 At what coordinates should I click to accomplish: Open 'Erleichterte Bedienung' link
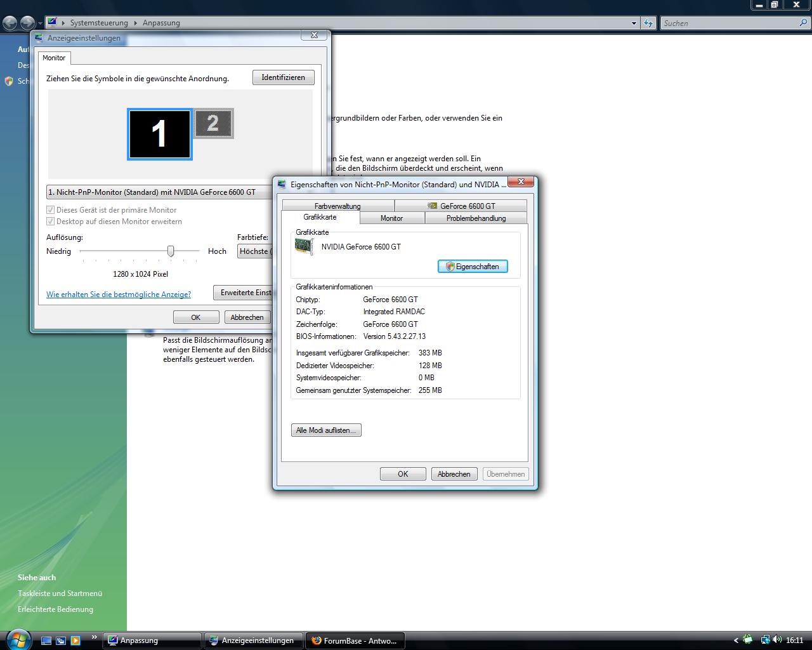55,609
